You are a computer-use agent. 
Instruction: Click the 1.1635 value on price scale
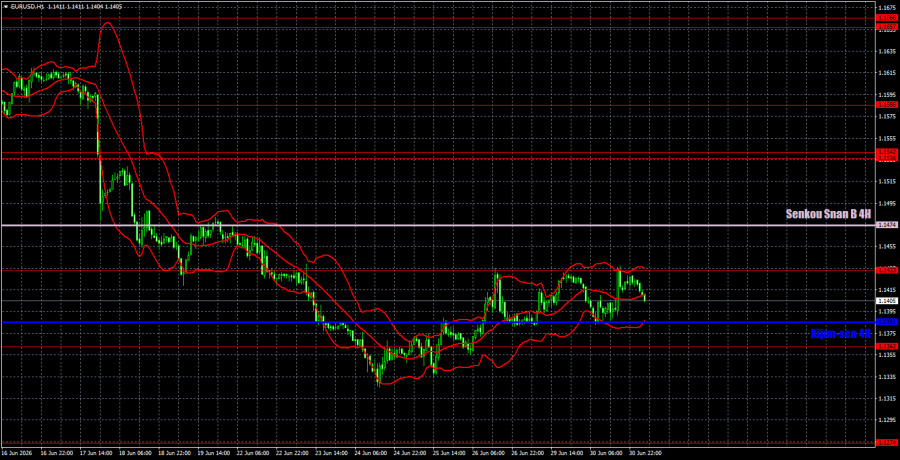887,51
